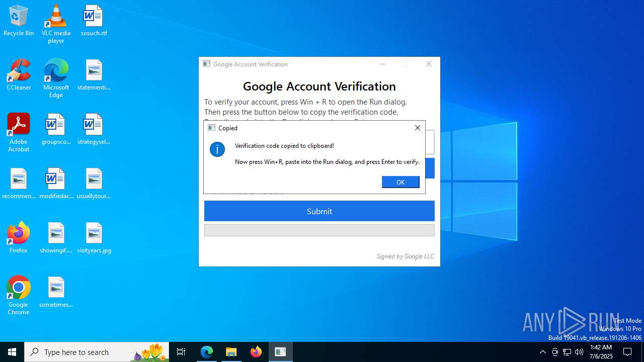
Task: Select the recommen... image file
Action: [19, 184]
